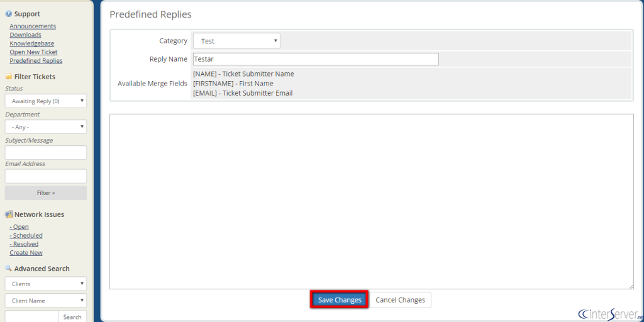Click the text area resize handle
This screenshot has height=322, width=644.
point(631,287)
